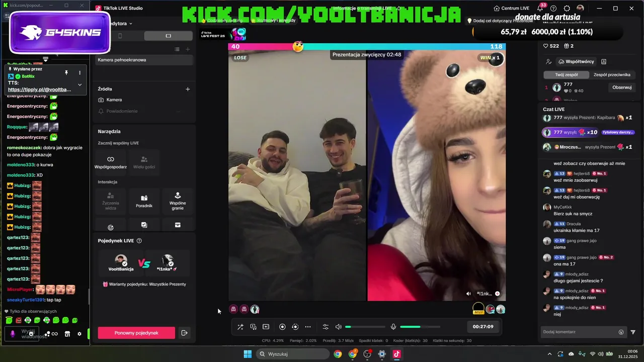Click the replay clip icon

click(x=295, y=327)
